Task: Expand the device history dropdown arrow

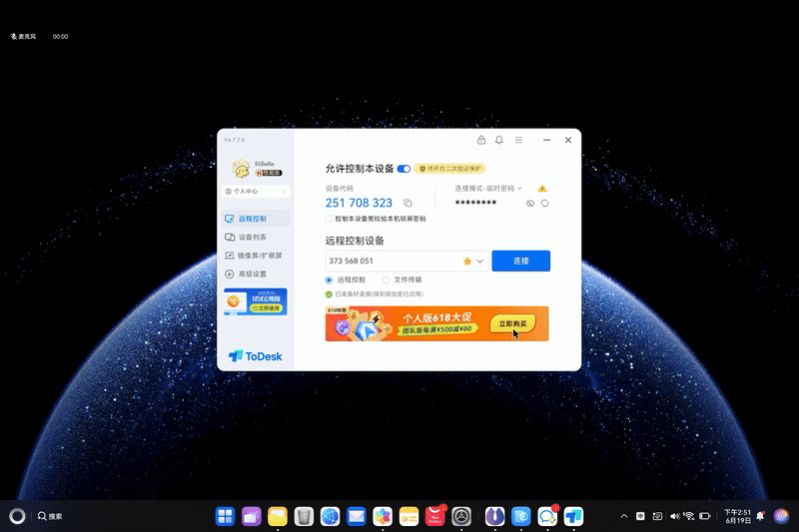Action: [480, 262]
